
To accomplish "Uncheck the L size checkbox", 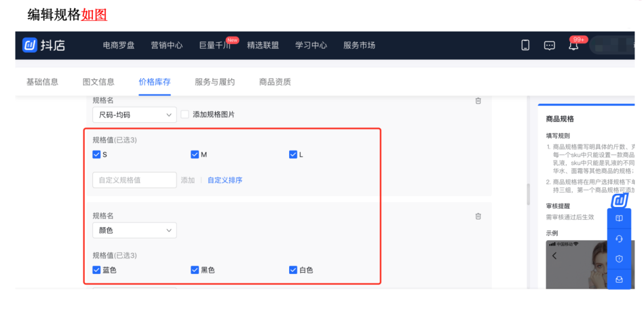I will (293, 155).
